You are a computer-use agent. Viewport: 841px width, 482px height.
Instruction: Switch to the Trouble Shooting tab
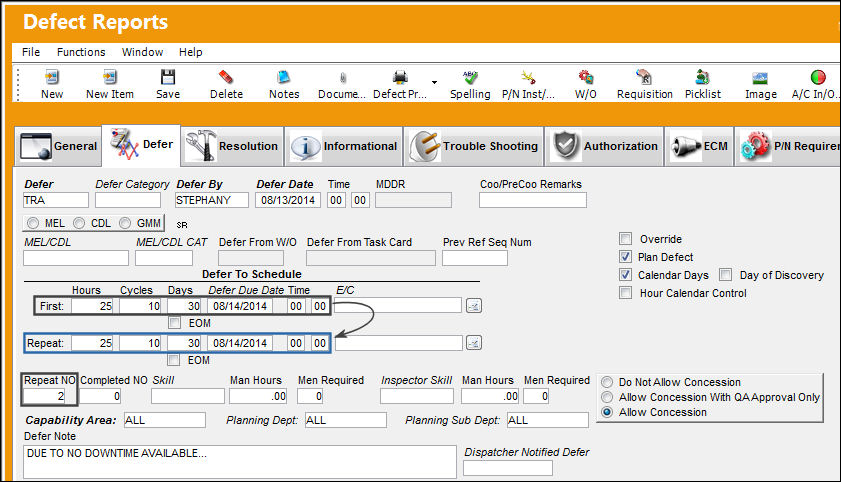click(x=474, y=146)
